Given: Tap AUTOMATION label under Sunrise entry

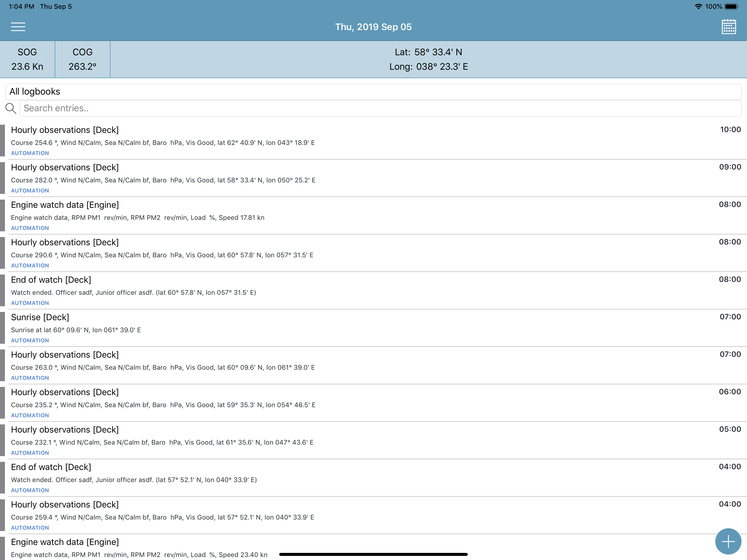Looking at the screenshot, I should pyautogui.click(x=30, y=340).
